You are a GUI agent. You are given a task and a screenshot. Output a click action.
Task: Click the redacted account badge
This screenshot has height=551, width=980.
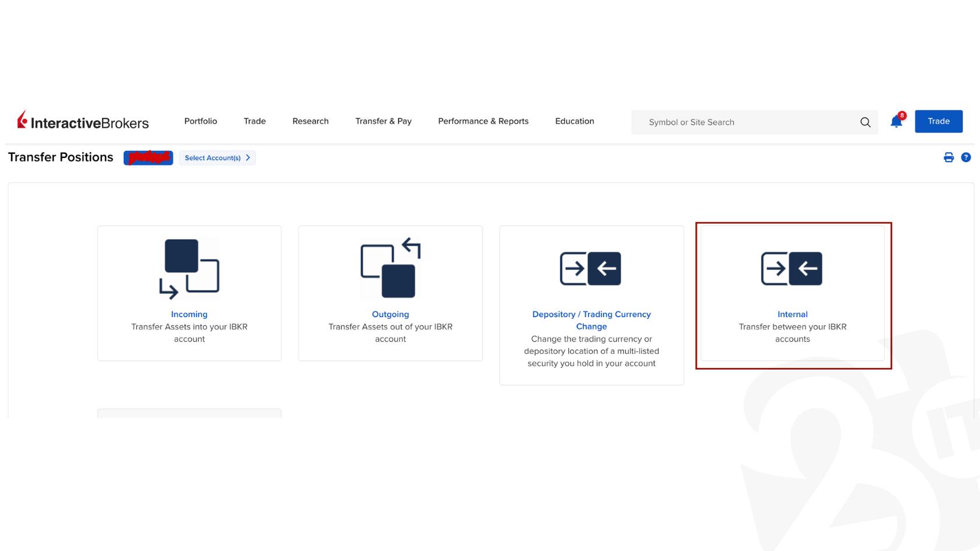click(x=148, y=158)
